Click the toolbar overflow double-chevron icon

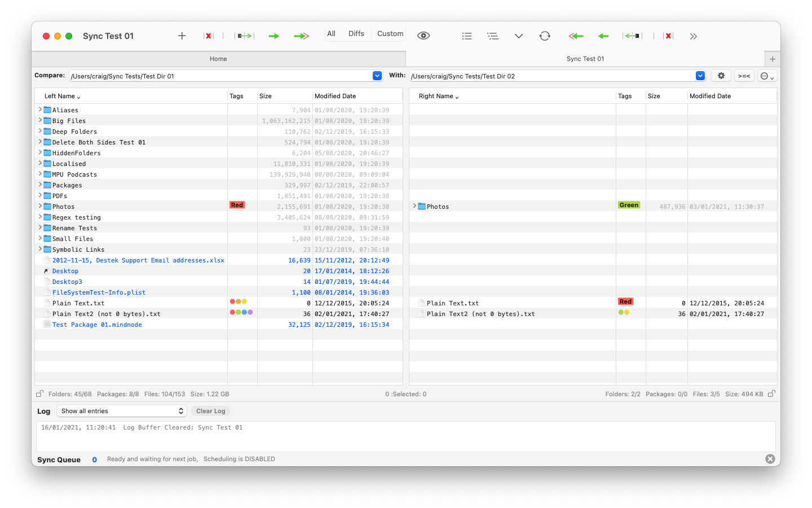(694, 36)
